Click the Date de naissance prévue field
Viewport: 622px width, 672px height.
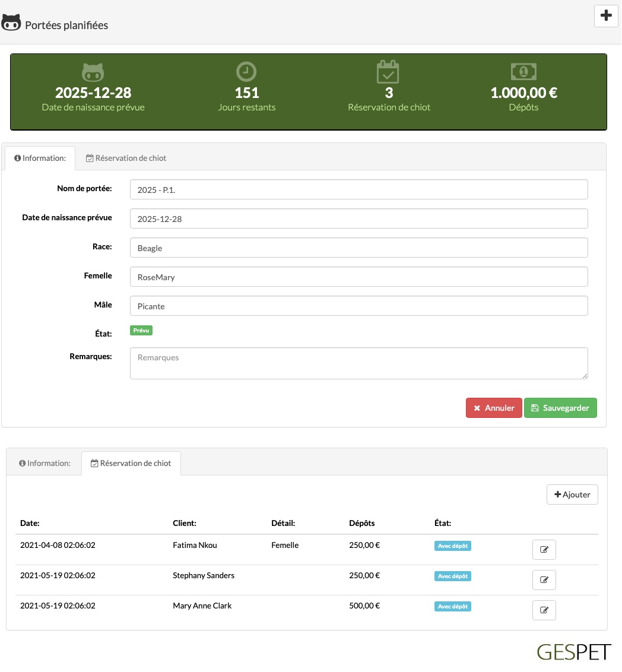point(359,218)
